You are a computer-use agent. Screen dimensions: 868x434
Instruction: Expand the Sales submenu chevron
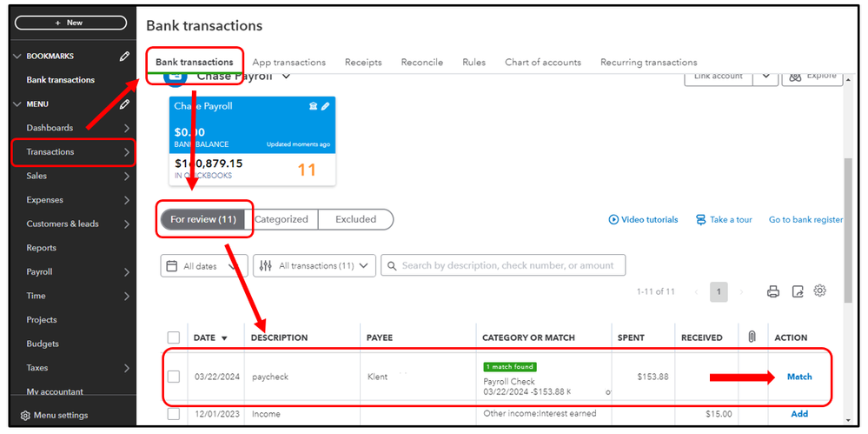pos(127,177)
